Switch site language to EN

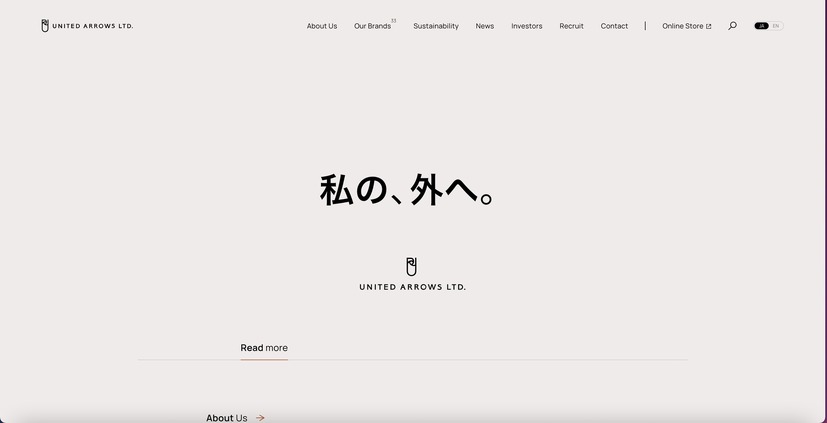(x=776, y=26)
